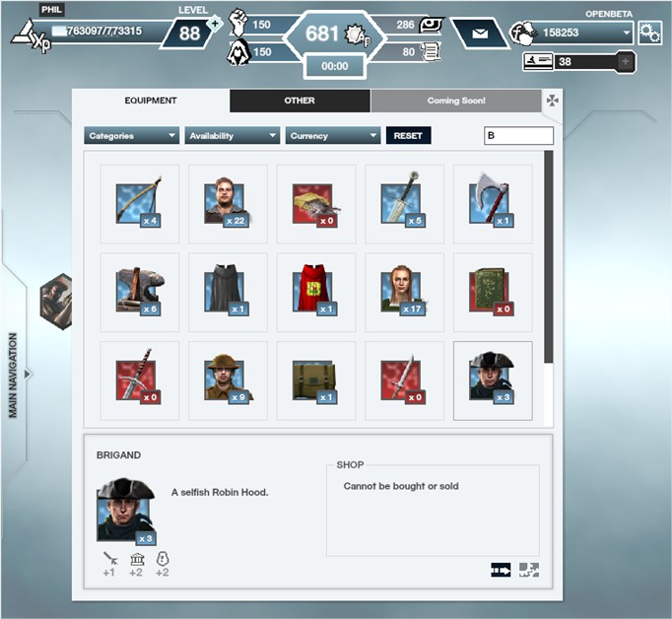The width and height of the screenshot is (672, 619).
Task: Select the blacksmith anvil item x6
Action: 140,293
